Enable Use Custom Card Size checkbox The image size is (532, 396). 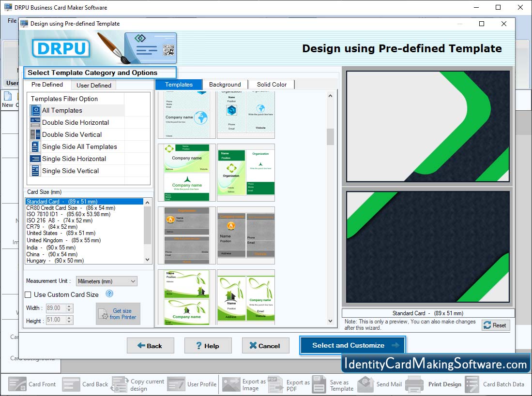click(x=28, y=295)
